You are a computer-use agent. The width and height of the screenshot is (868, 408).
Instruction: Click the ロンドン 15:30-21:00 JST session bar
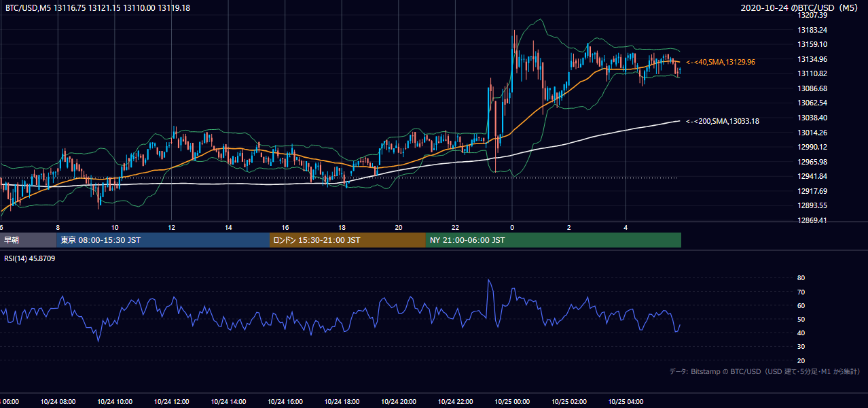pos(348,240)
